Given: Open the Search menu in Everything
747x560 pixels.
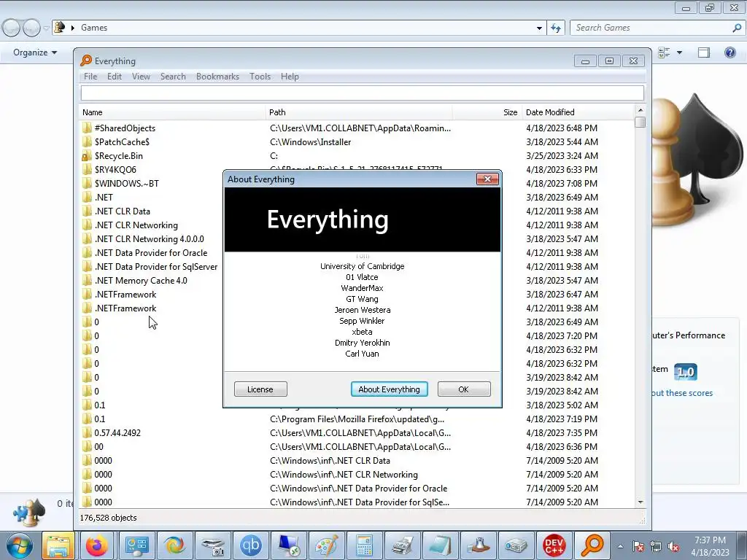Looking at the screenshot, I should [173, 76].
